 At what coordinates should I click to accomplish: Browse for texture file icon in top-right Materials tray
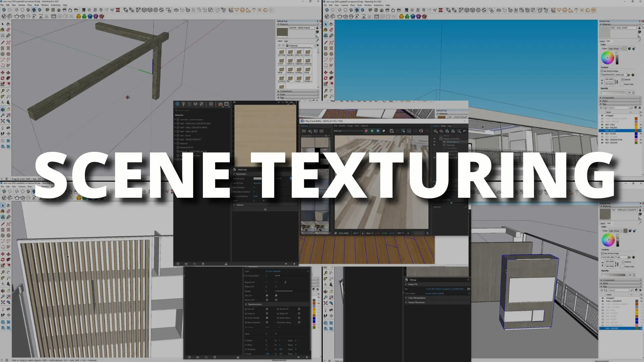pos(629,75)
